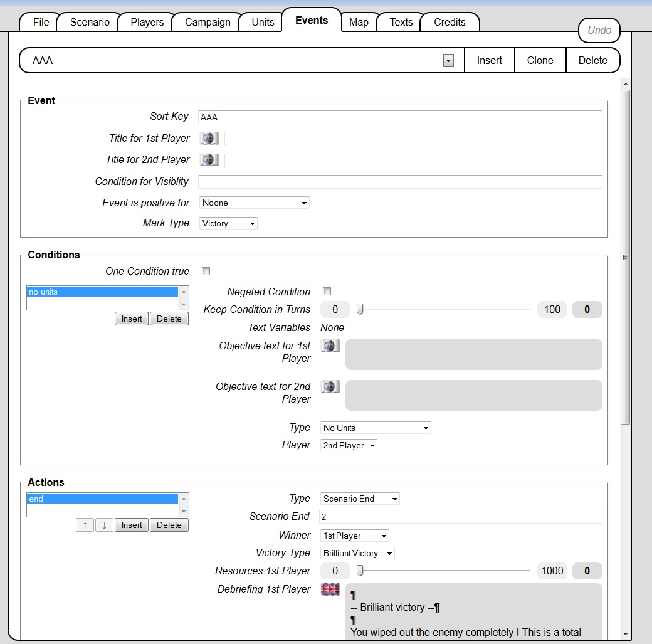Click the scroll up arrow of main scrollbar

626,84
